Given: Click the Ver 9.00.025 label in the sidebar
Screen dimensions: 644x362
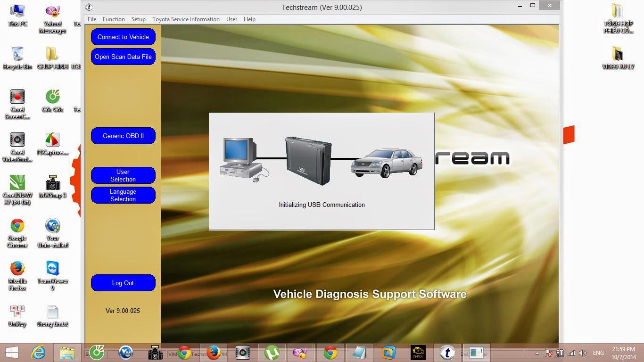Looking at the screenshot, I should coord(123,311).
